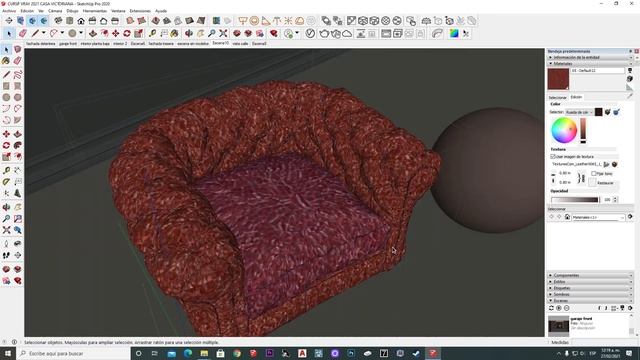
Task: Select the Tape Measure in left toolbar
Action: click(x=6, y=170)
